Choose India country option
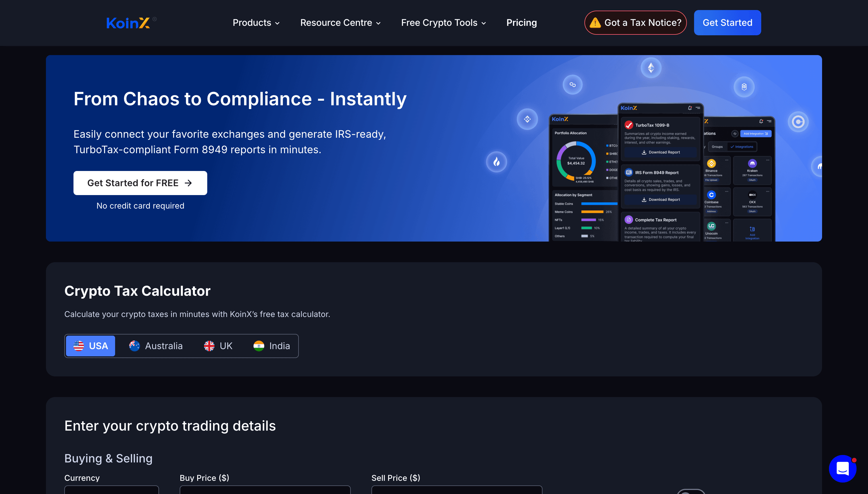This screenshot has width=868, height=494. click(272, 346)
